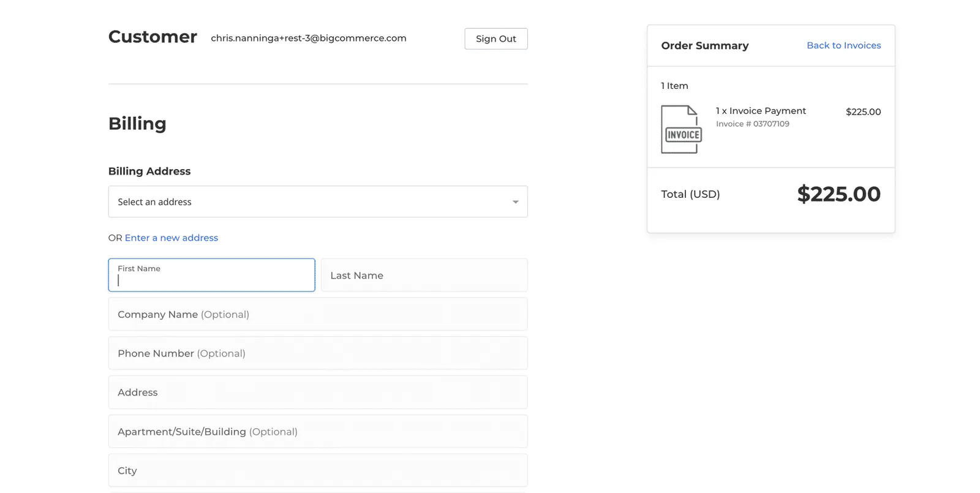Click into the Last Name field
Viewport: 980px width, 493px height.
pos(424,275)
